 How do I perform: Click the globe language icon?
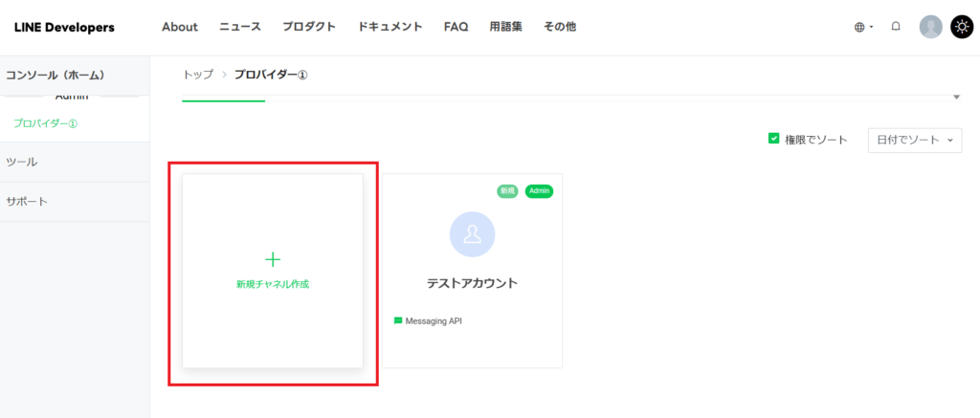click(x=859, y=27)
